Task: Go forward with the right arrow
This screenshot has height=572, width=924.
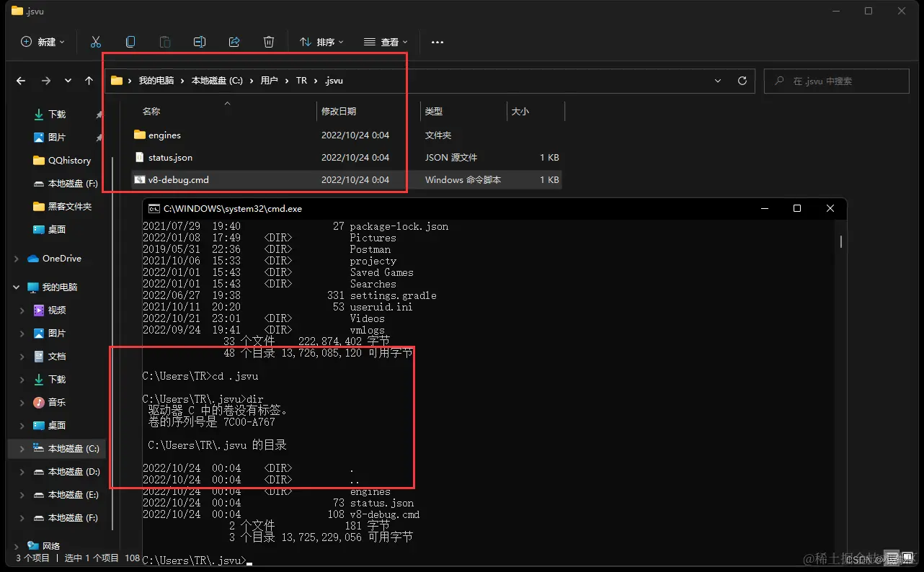Action: pos(45,81)
